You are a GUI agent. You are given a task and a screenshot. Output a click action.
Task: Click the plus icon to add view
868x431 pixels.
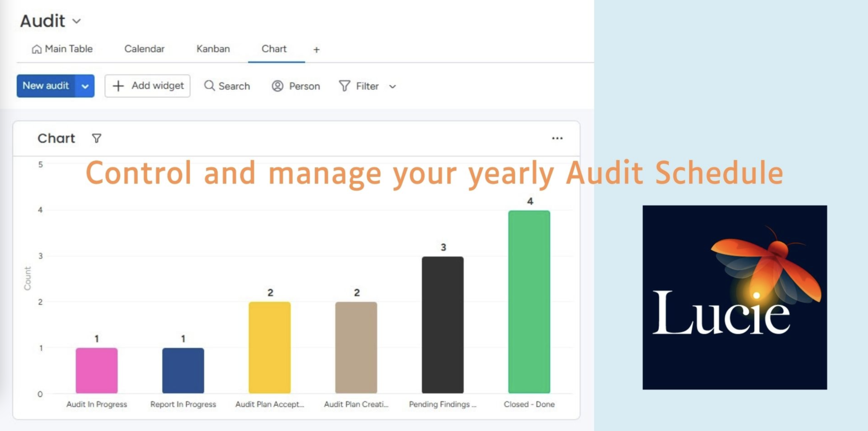[316, 50]
